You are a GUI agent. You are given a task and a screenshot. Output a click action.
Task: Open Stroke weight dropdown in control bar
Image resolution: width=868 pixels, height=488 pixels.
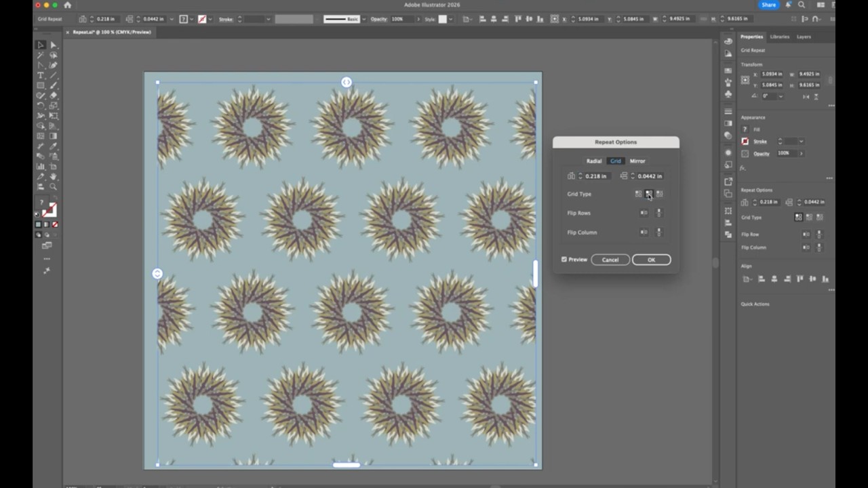click(x=269, y=19)
